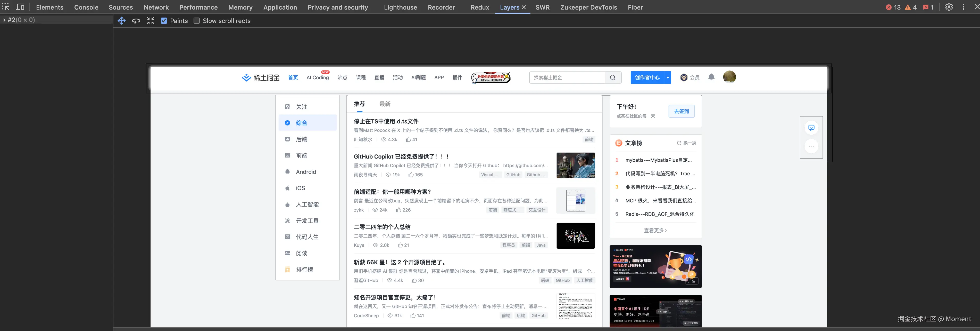Click the warnings count indicator
The width and height of the screenshot is (980, 331).
(x=910, y=7)
